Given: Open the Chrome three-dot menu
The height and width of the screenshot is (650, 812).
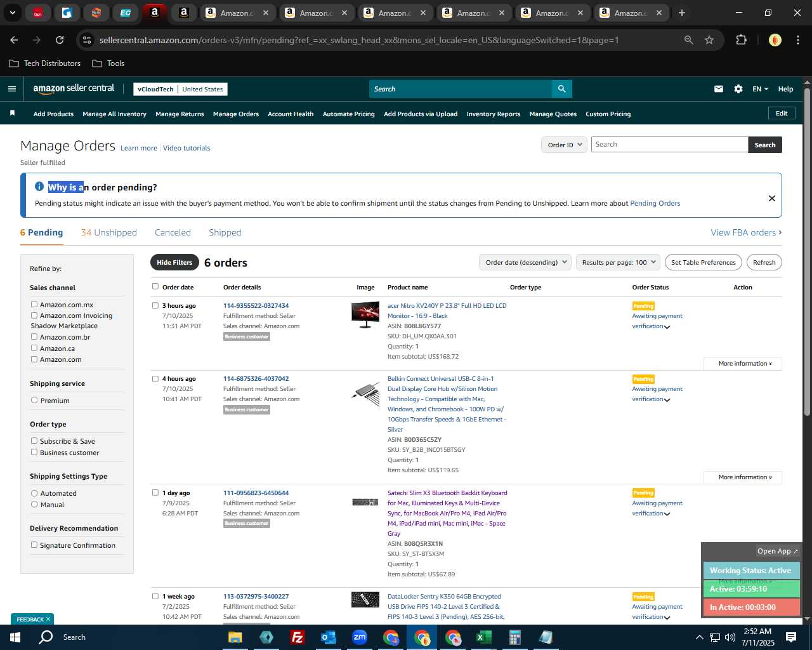Looking at the screenshot, I should click(797, 40).
